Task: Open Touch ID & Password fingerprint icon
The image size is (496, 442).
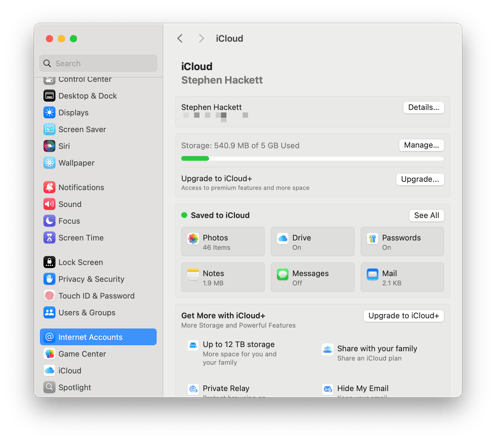Action: (49, 296)
